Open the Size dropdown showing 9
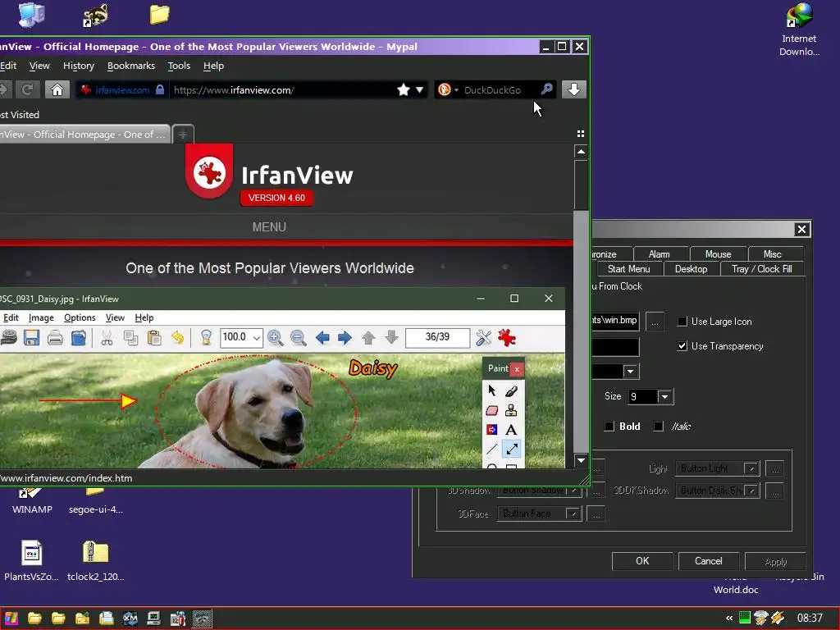Viewport: 840px width, 630px height. (664, 397)
